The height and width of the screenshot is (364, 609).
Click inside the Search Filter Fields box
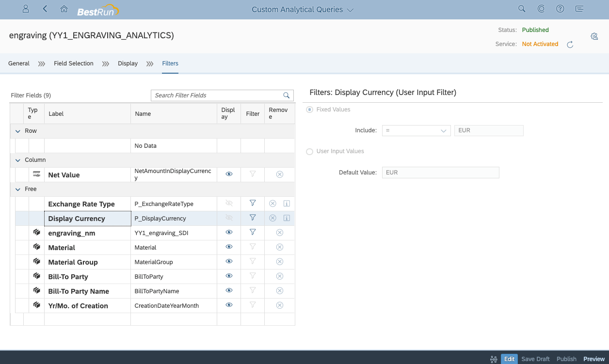218,95
